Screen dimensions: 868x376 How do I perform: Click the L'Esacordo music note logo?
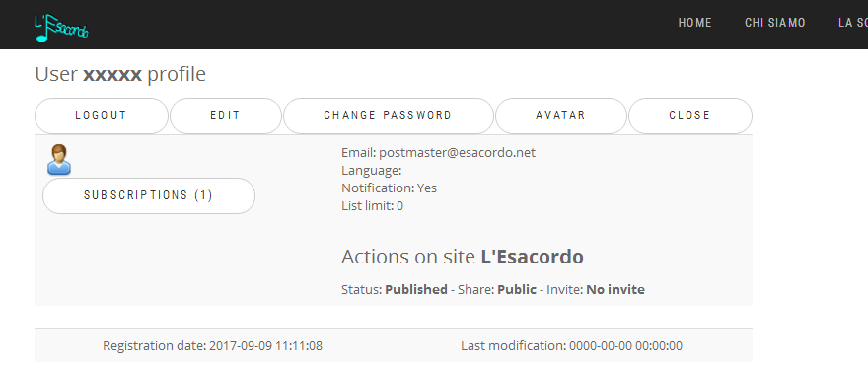point(61,28)
